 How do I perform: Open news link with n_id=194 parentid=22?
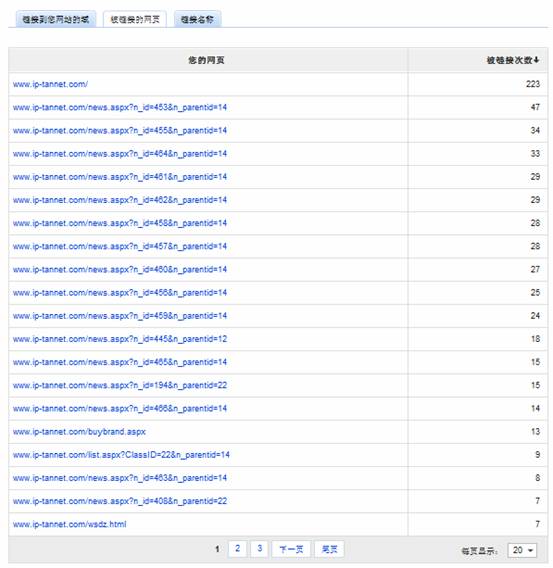[120, 385]
